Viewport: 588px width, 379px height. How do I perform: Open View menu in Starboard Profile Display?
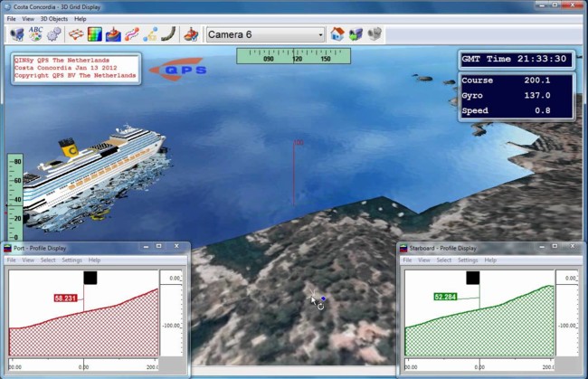coord(424,260)
